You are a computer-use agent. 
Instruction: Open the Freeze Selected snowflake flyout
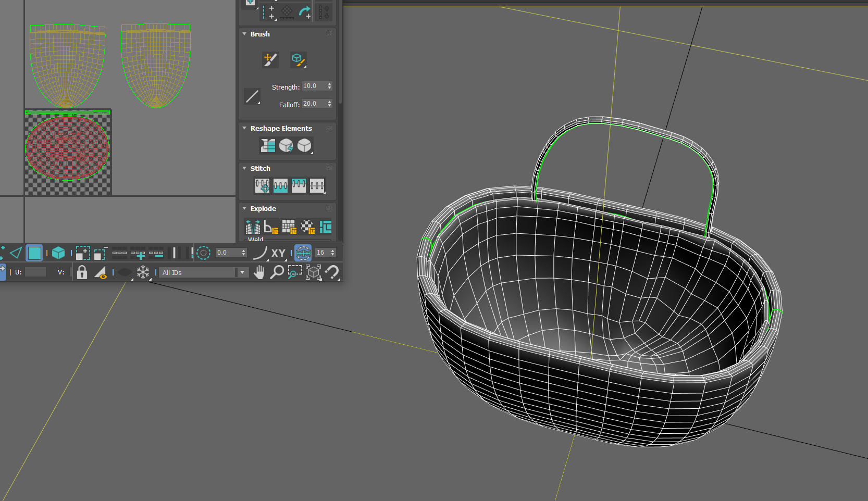tap(143, 272)
